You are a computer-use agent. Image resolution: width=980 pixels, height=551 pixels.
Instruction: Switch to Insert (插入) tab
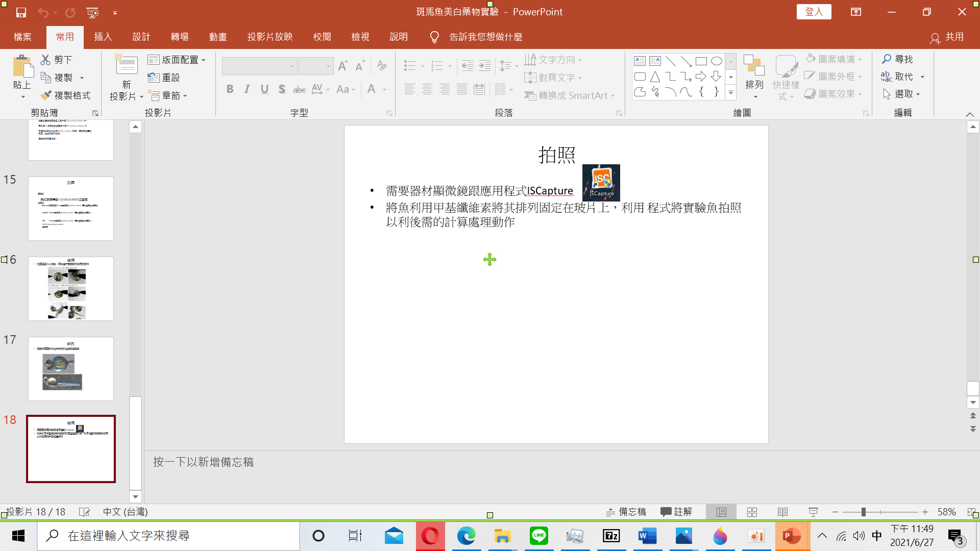(x=103, y=37)
